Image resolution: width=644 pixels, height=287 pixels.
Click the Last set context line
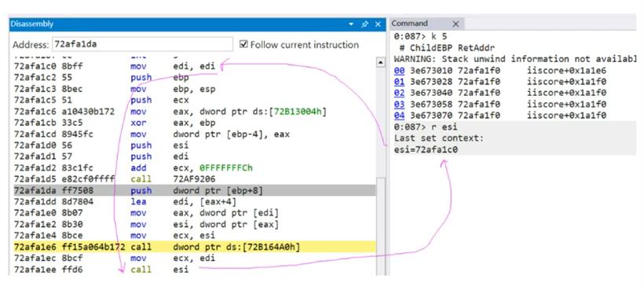(439, 138)
